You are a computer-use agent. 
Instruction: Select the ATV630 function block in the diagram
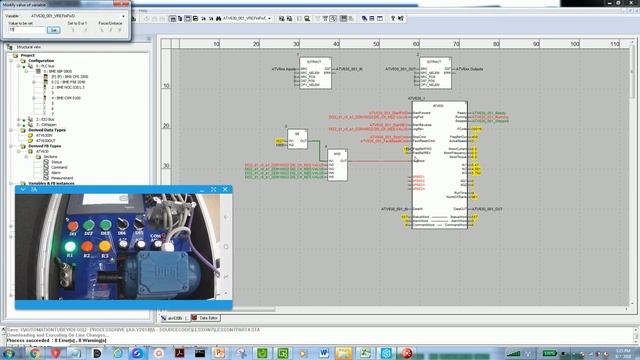440,164
